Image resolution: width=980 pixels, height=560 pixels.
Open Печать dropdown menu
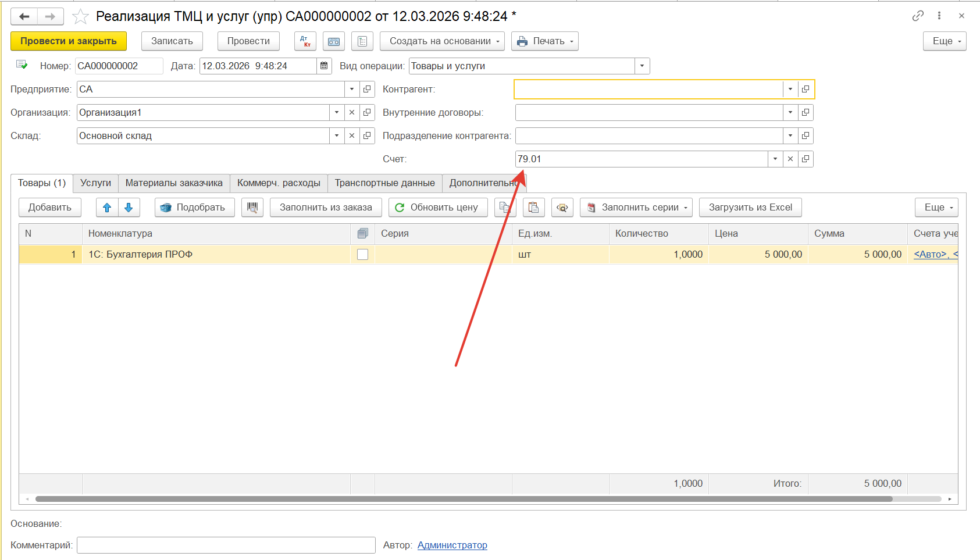[x=545, y=41]
